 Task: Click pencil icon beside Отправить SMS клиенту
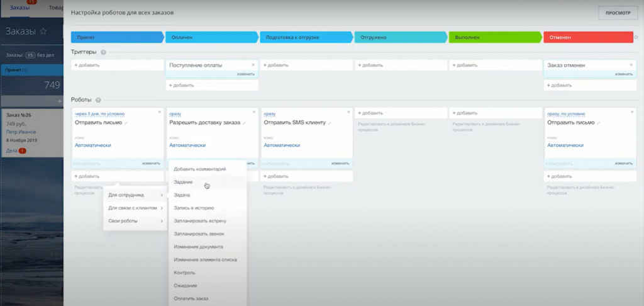coord(330,123)
